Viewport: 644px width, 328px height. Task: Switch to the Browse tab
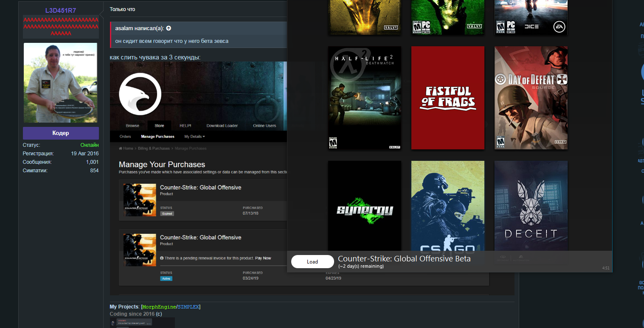click(132, 126)
